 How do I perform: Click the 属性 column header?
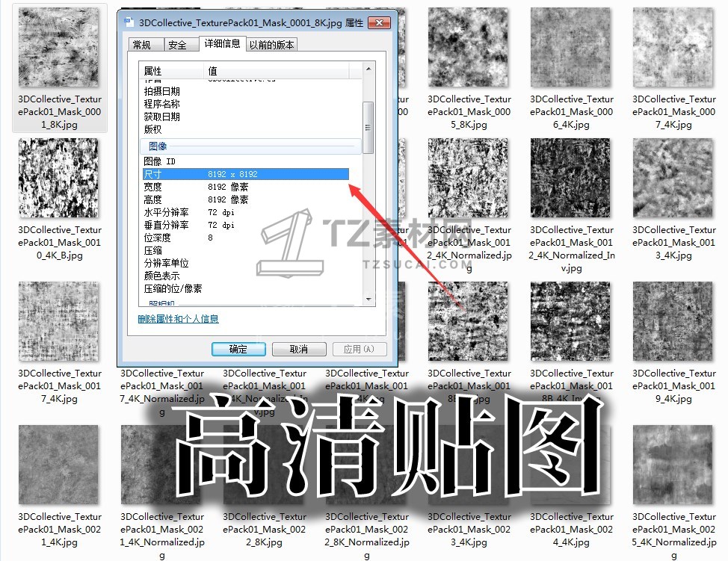coord(171,71)
